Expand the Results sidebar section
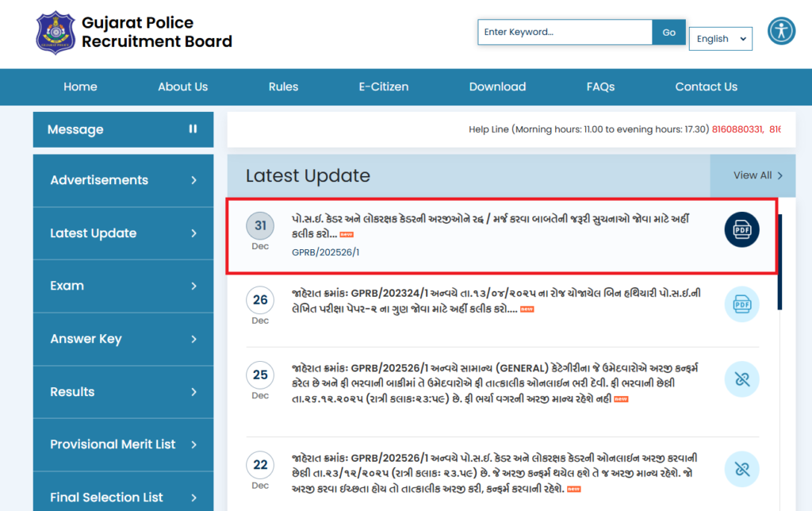This screenshot has width=812, height=511. pos(123,392)
